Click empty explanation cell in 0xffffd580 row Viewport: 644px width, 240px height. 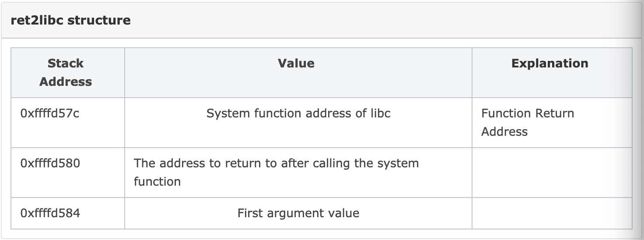[x=552, y=173]
